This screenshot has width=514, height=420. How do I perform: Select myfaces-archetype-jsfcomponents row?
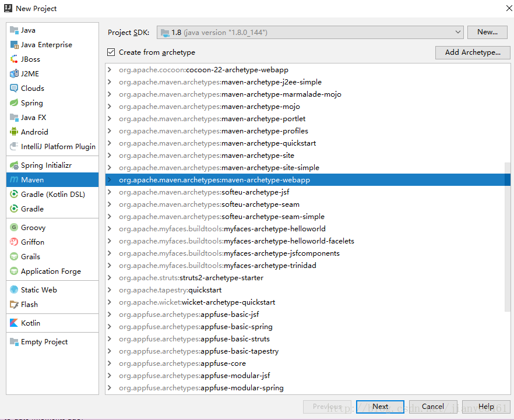point(308,253)
